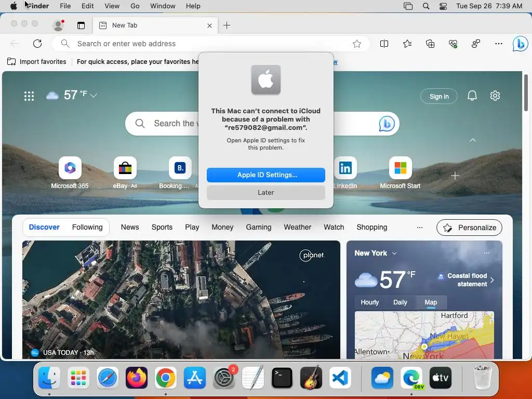Expand Coastal flood statement arrow
This screenshot has width=532, height=399.
492,280
